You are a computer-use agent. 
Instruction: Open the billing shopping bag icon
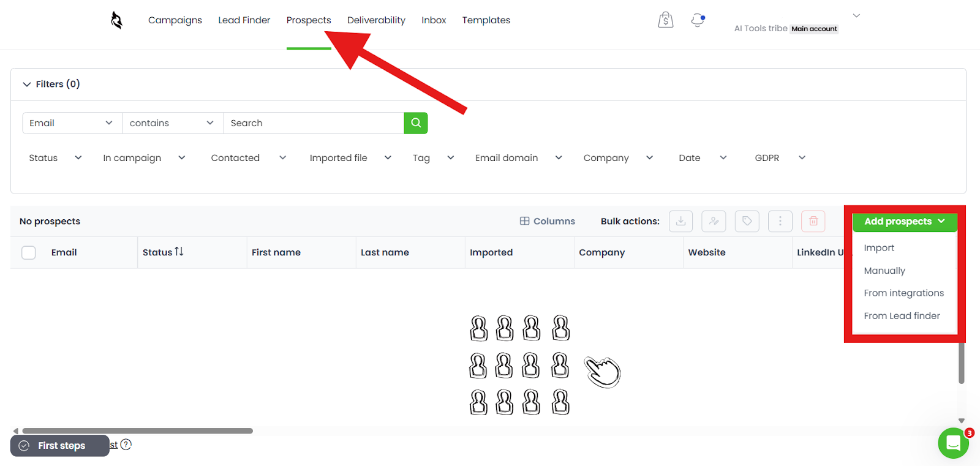point(666,20)
